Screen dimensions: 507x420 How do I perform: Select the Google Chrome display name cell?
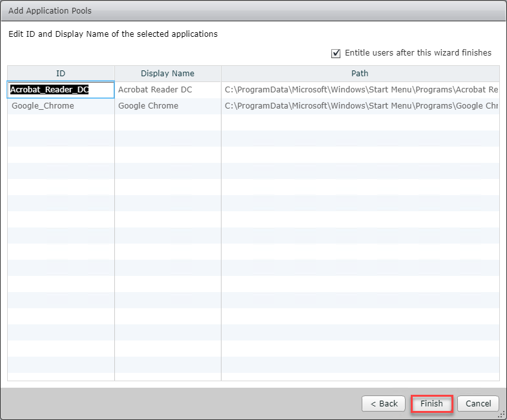pyautogui.click(x=167, y=106)
